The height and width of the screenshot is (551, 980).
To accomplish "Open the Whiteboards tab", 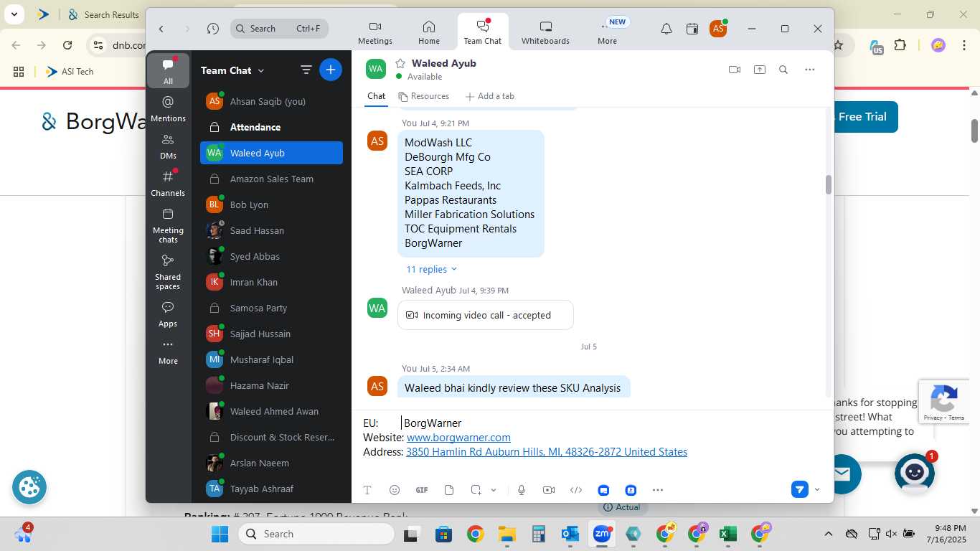I will click(545, 32).
